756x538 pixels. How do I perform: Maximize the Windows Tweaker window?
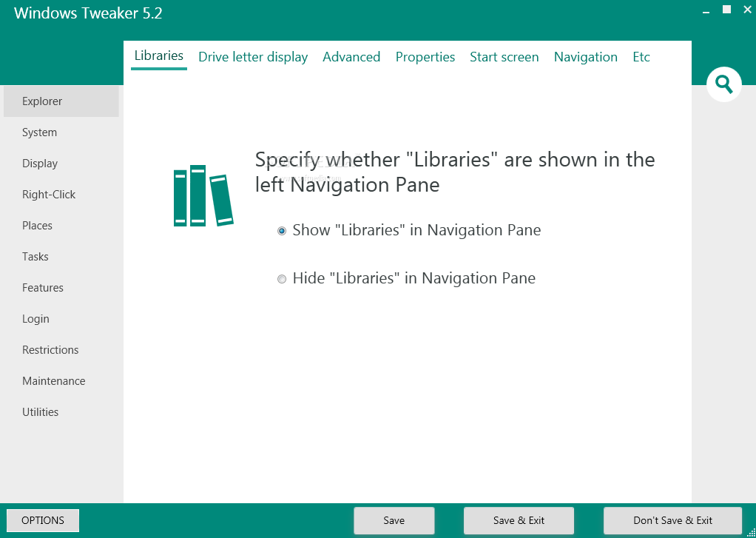pos(726,9)
